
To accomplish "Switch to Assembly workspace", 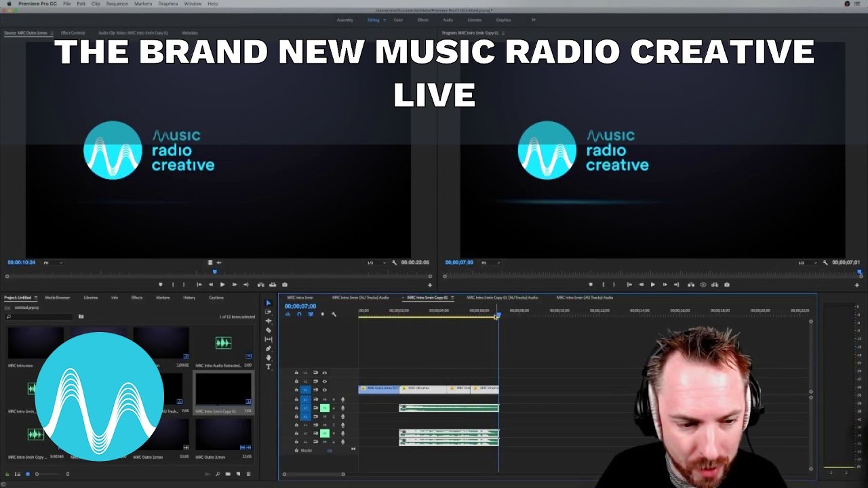I will point(344,20).
